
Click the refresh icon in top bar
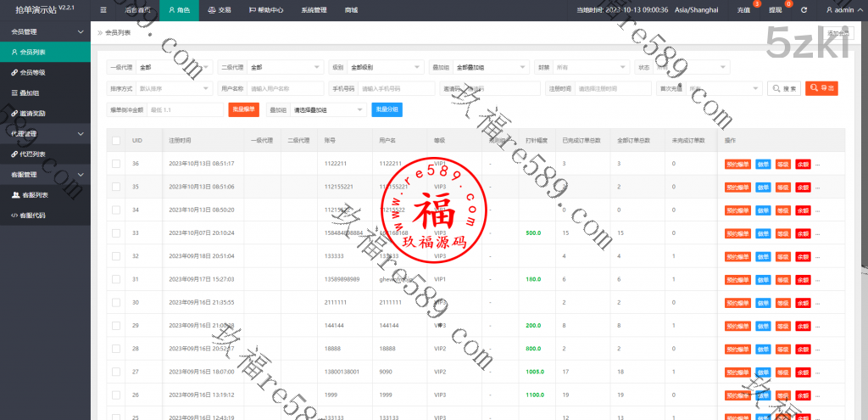point(804,10)
